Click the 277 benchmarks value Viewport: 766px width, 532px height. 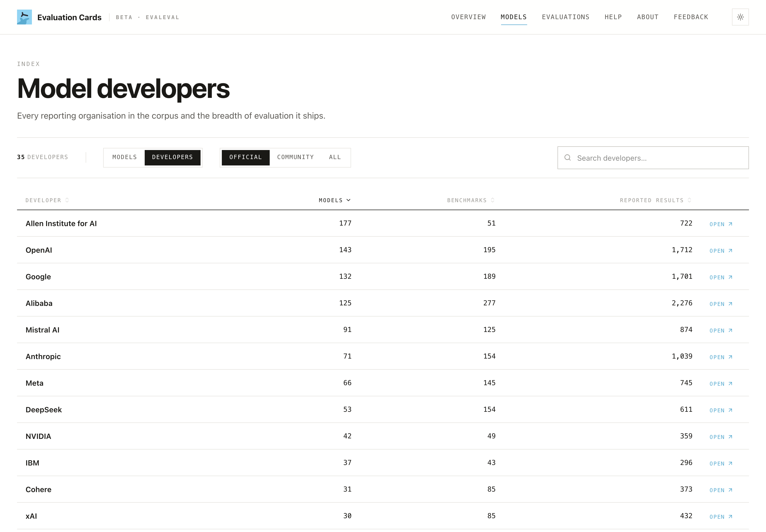click(489, 303)
